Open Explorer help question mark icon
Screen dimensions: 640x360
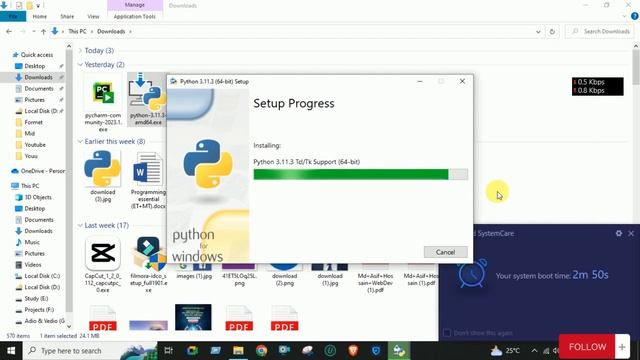coord(634,16)
